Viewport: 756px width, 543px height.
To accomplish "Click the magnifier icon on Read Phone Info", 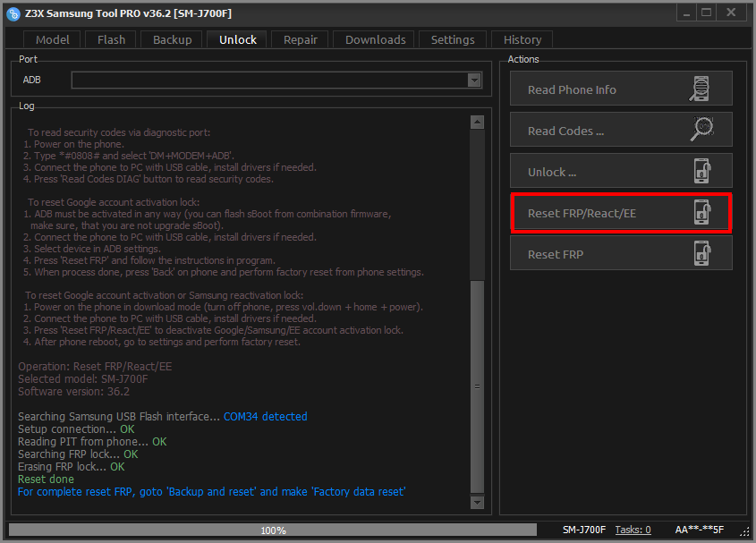I will pyautogui.click(x=699, y=89).
